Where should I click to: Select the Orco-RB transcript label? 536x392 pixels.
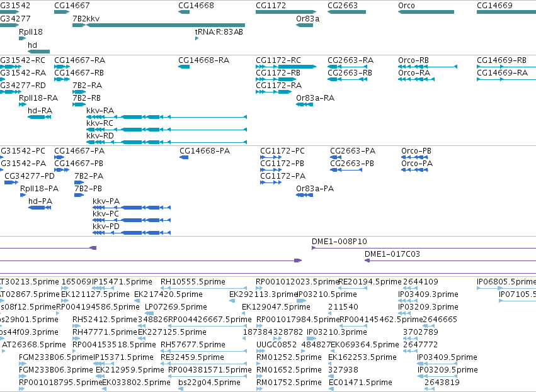[413, 60]
